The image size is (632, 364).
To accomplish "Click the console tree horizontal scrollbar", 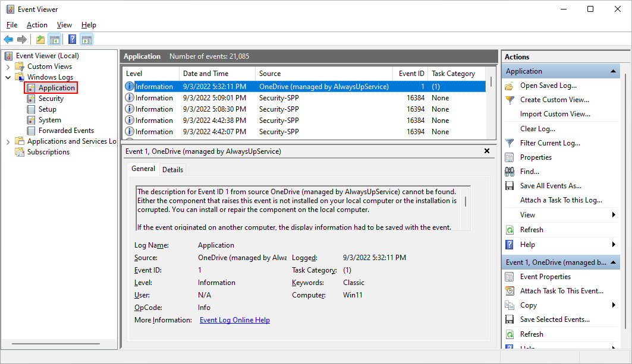I will (x=56, y=344).
